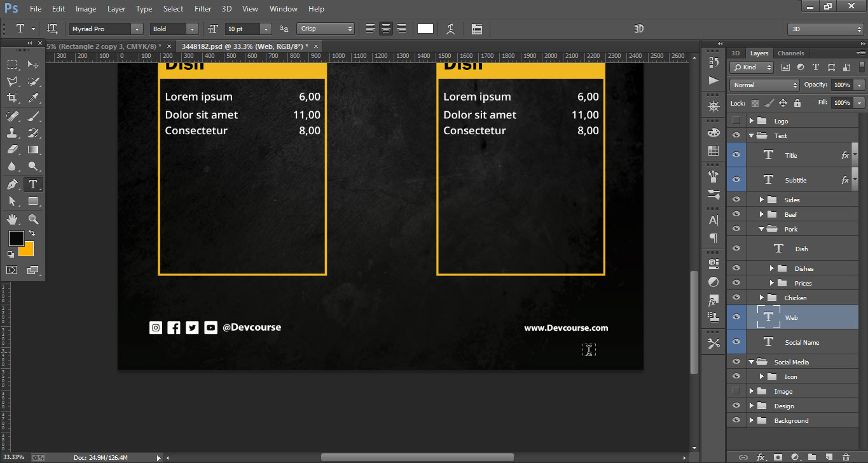Screen dimensions: 868x463
Task: Click the yellow background color swatch
Action: point(26,249)
